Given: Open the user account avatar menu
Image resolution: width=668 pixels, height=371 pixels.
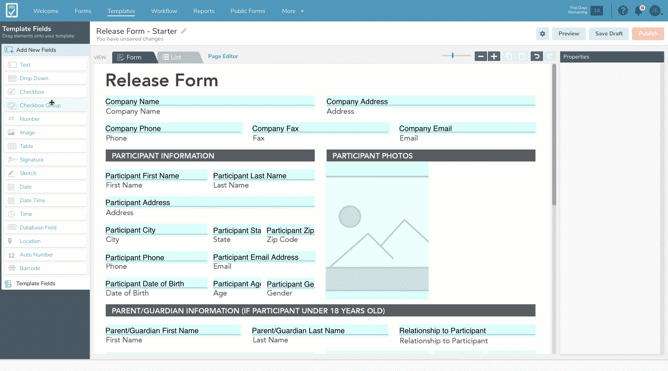Looking at the screenshot, I should (x=655, y=11).
